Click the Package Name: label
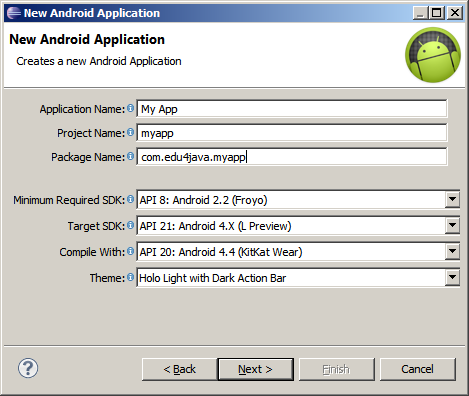Screen dimensions: 469x396 click(88, 157)
